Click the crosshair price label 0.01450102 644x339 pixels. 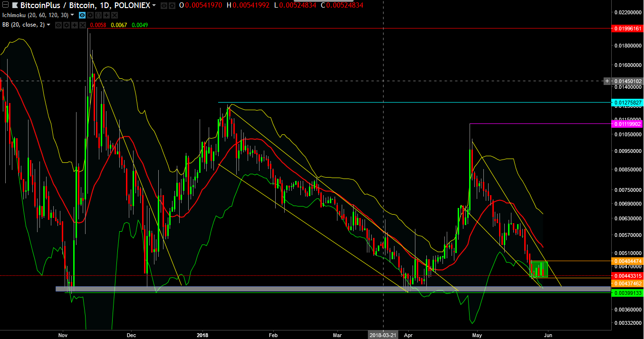coord(628,81)
